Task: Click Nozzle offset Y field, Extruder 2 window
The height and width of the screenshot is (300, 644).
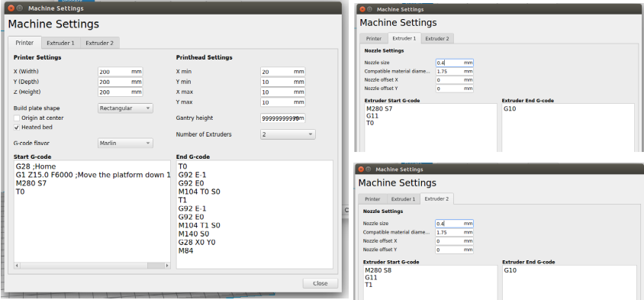Action: (x=454, y=250)
